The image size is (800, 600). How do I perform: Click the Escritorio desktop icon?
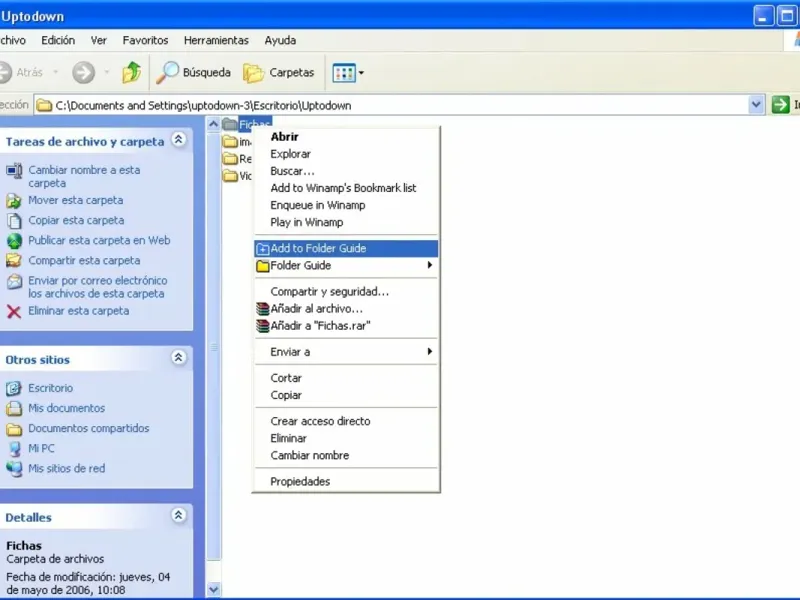click(x=14, y=389)
